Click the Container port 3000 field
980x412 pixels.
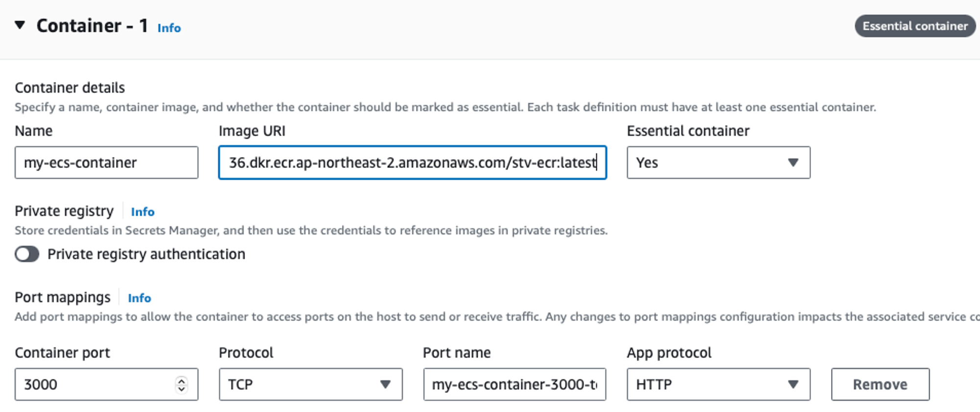click(96, 385)
